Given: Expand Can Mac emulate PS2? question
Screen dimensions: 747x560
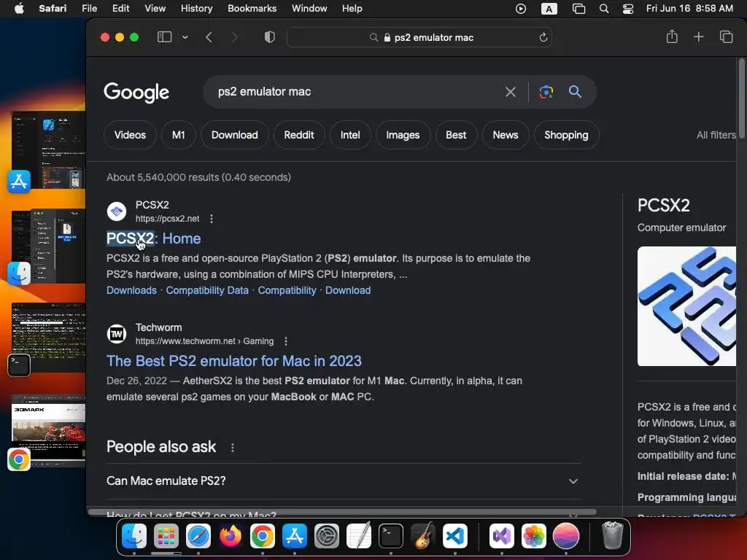Looking at the screenshot, I should tap(344, 481).
